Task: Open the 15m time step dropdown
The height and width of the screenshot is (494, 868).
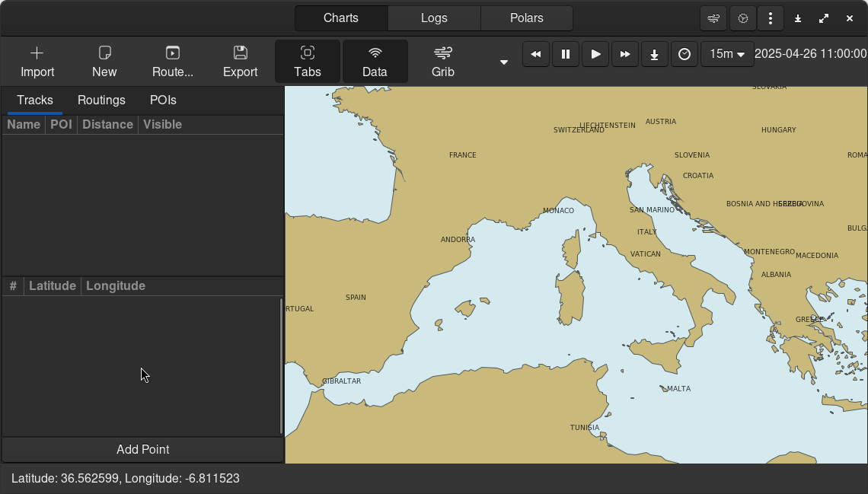Action: coord(727,54)
